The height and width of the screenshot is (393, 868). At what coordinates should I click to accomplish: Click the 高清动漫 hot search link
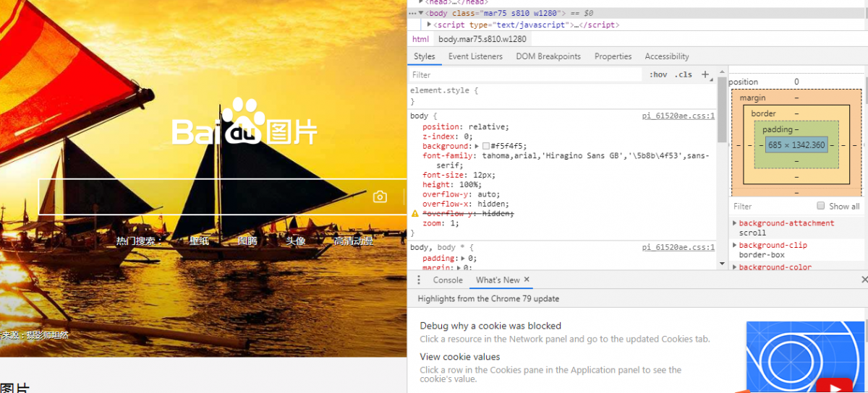(353, 241)
